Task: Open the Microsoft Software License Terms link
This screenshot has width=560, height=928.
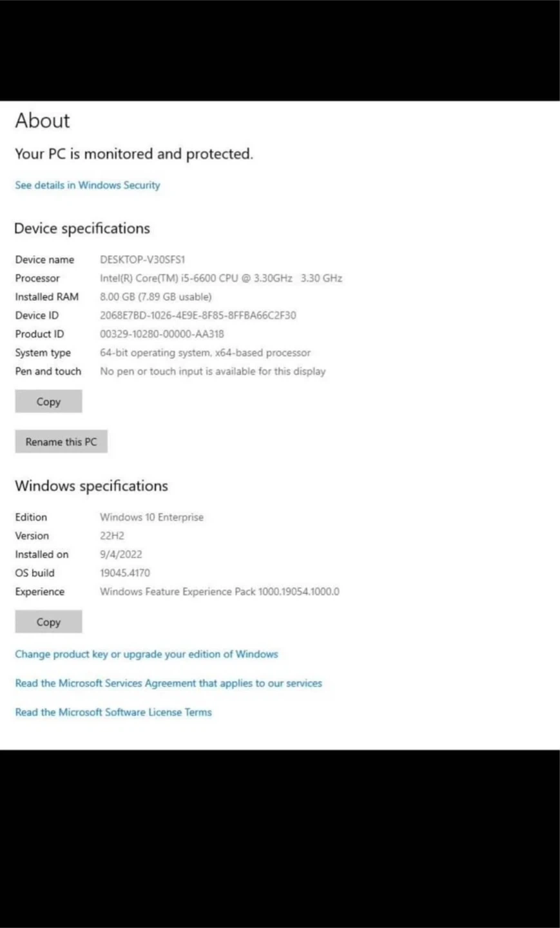Action: point(113,712)
